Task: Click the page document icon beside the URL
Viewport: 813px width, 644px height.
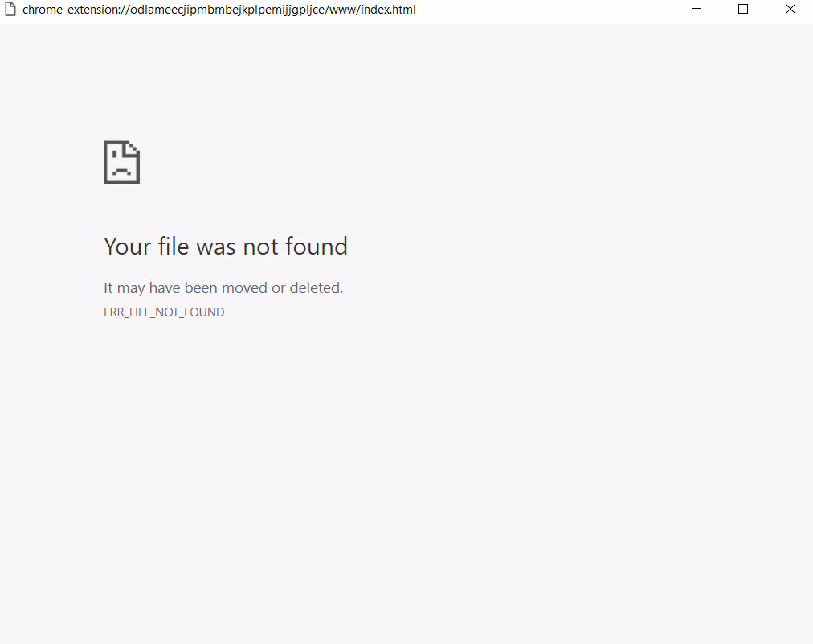Action: [x=10, y=10]
